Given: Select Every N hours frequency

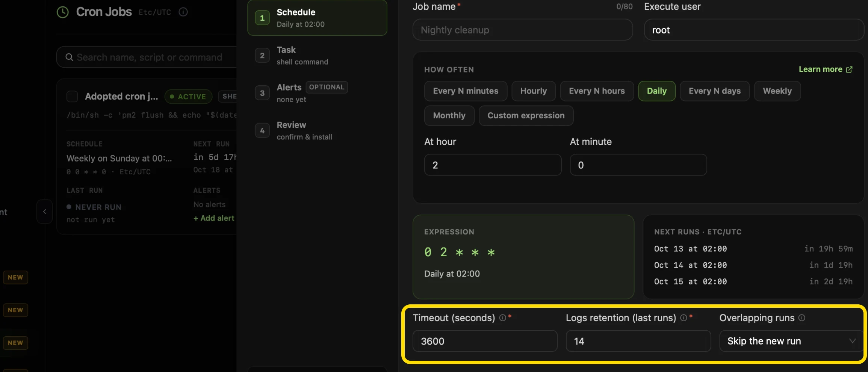Looking at the screenshot, I should pos(597,91).
